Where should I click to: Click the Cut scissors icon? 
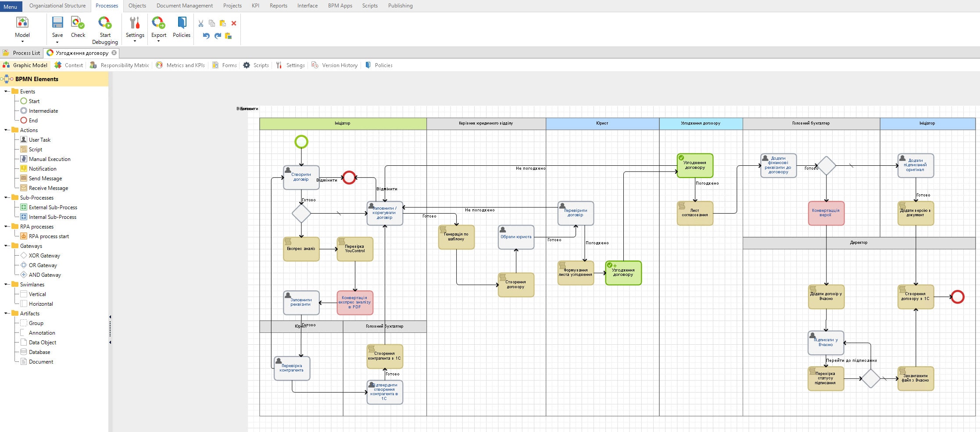coord(201,24)
